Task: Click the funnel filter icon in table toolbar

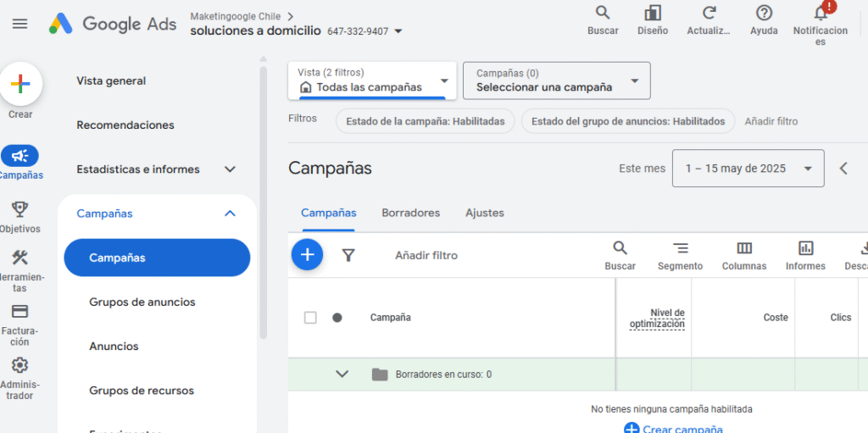Action: (x=348, y=255)
